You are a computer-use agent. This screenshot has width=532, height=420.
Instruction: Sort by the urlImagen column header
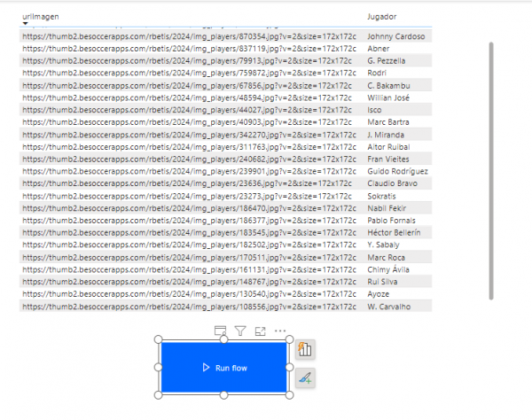click(41, 17)
